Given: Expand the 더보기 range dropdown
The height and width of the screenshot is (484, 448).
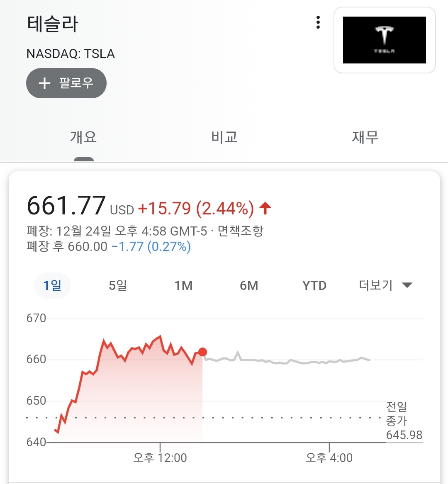Looking at the screenshot, I should point(376,285).
